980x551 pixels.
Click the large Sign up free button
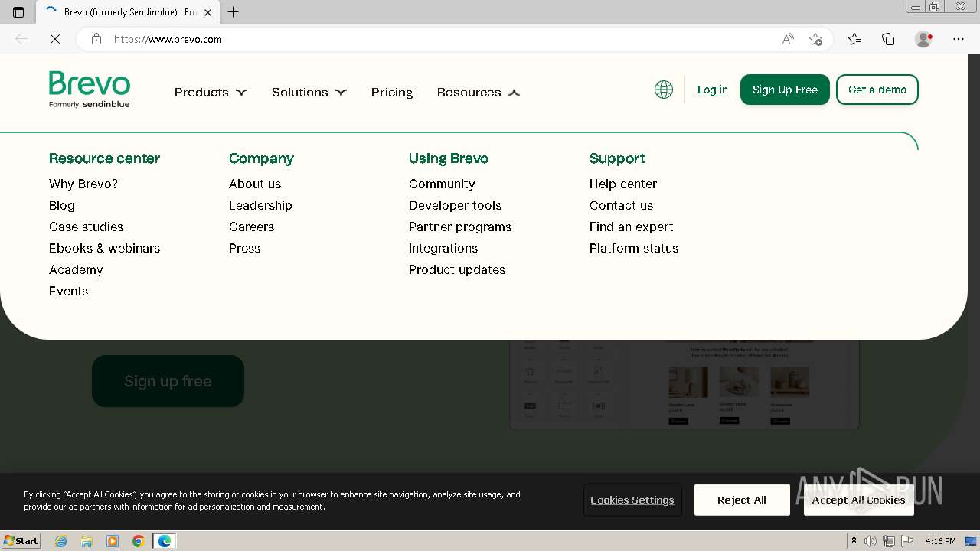point(168,381)
